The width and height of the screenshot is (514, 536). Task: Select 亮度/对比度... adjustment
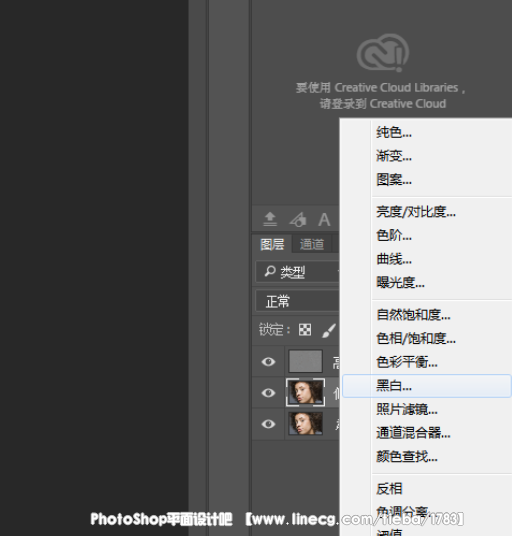pyautogui.click(x=426, y=212)
